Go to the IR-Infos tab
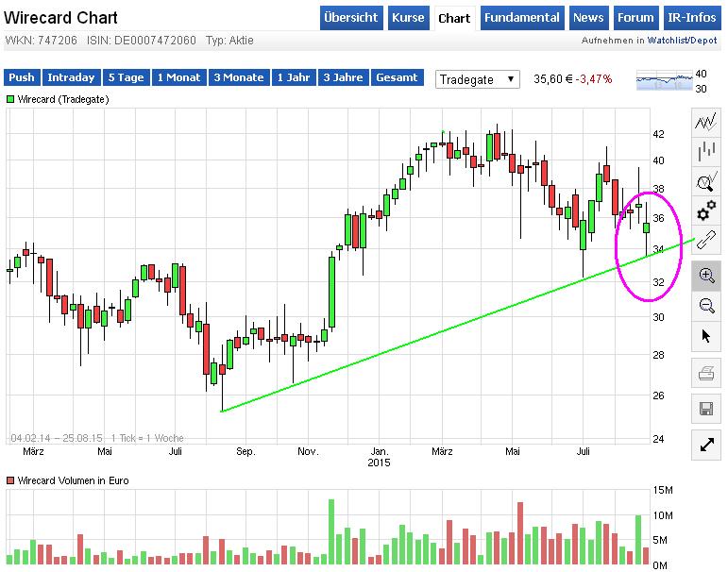The height and width of the screenshot is (572, 728). click(689, 18)
